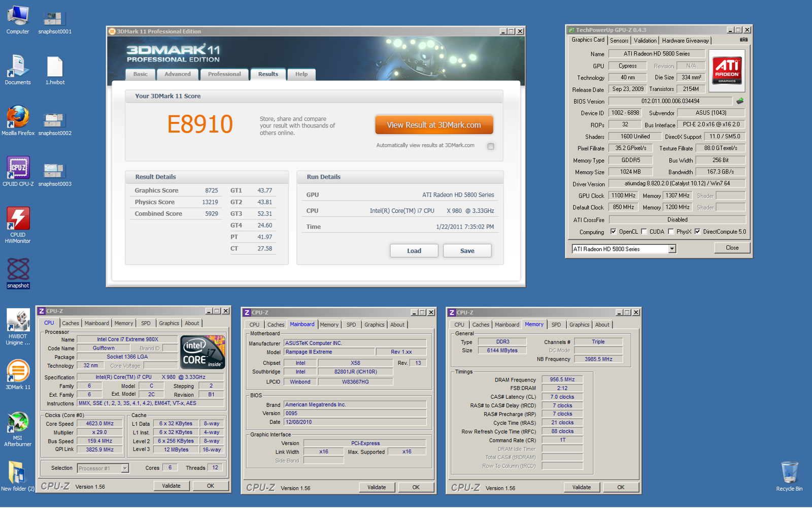Open Caches tab in first CPU-Z window
Screen dimensions: 812x508
71,323
